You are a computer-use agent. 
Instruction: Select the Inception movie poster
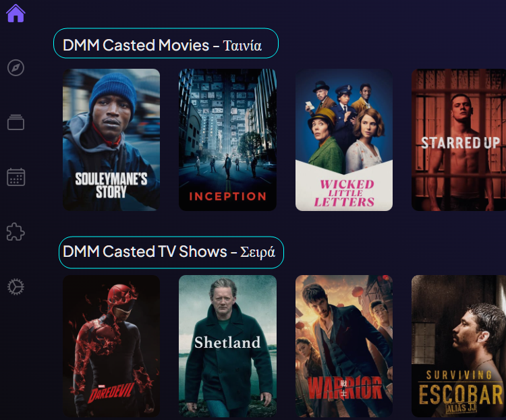coord(227,140)
